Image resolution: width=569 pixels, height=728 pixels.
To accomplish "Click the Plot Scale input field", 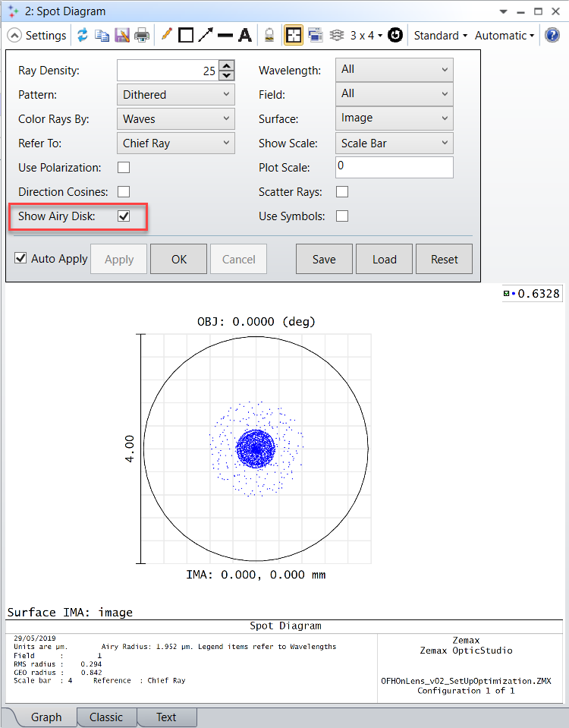I will pyautogui.click(x=394, y=167).
